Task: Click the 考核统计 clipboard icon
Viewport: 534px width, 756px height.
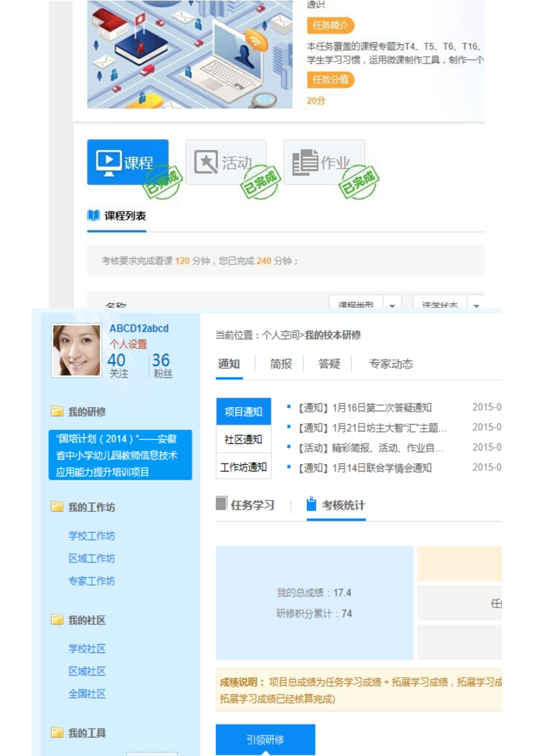Action: [x=311, y=503]
